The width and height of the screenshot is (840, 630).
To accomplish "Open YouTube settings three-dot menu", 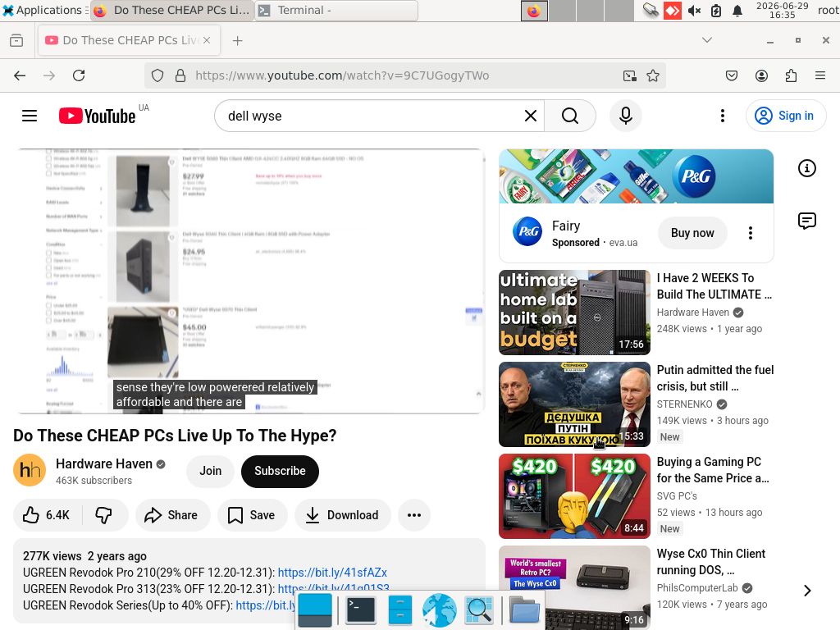I will [x=722, y=116].
